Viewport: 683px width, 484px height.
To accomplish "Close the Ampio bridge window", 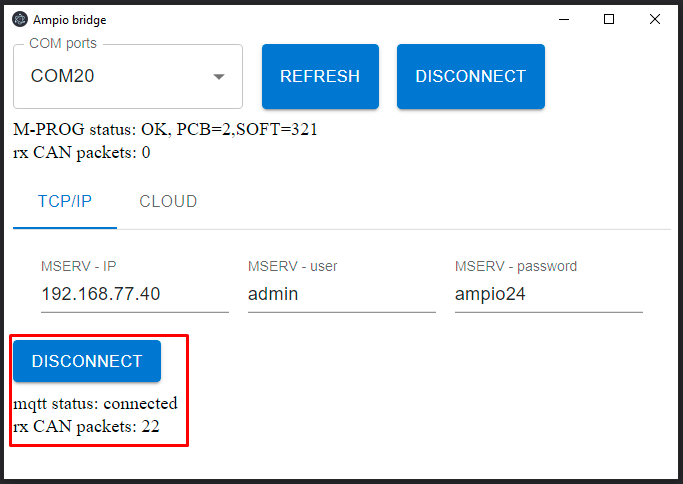I will click(x=654, y=20).
